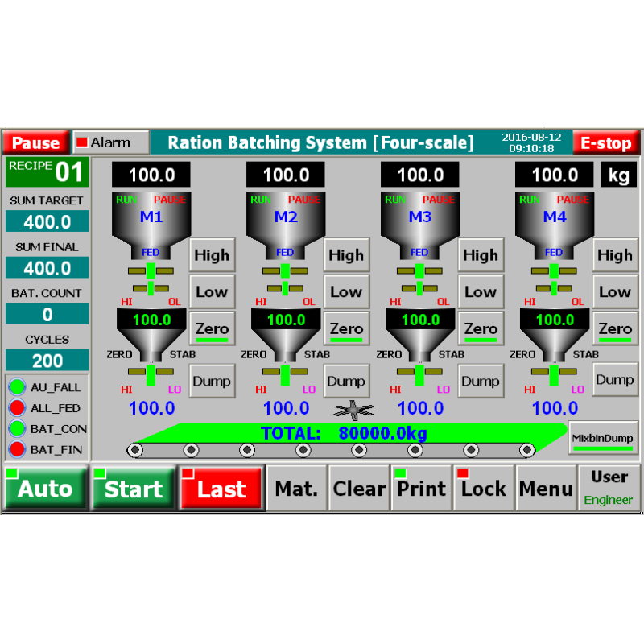
Task: Toggle Zero for scale M2
Action: coord(346,328)
